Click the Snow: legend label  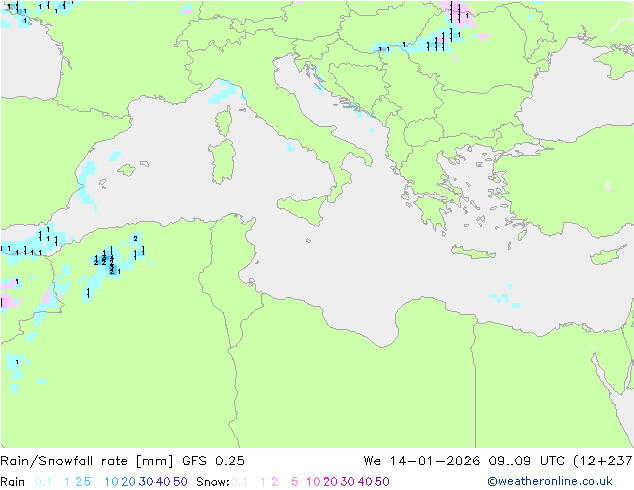point(213,482)
